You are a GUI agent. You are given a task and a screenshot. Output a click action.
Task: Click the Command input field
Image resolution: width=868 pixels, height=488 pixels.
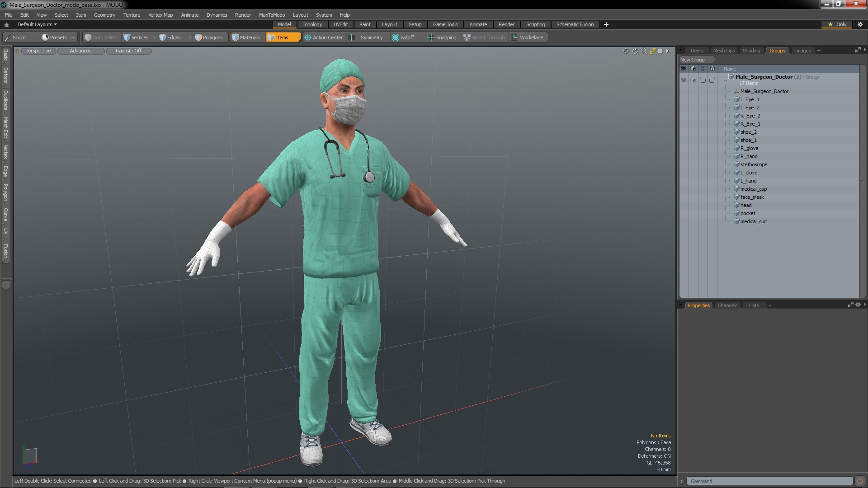tap(769, 481)
